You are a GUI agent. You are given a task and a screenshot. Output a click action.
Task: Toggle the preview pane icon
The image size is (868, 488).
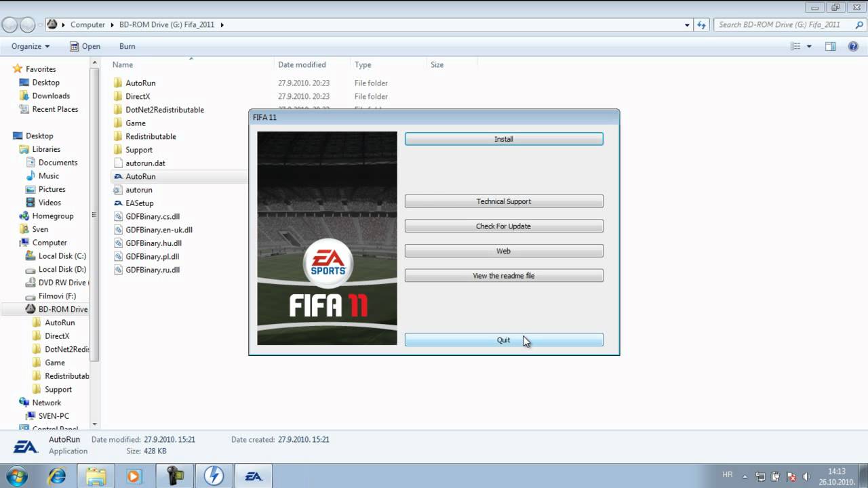pyautogui.click(x=830, y=46)
